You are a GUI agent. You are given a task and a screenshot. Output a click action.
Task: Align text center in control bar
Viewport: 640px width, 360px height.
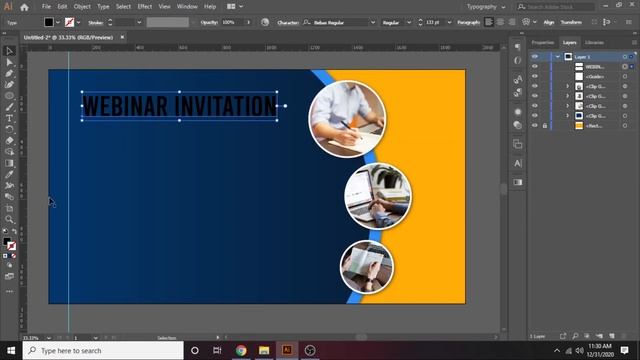coord(500,22)
